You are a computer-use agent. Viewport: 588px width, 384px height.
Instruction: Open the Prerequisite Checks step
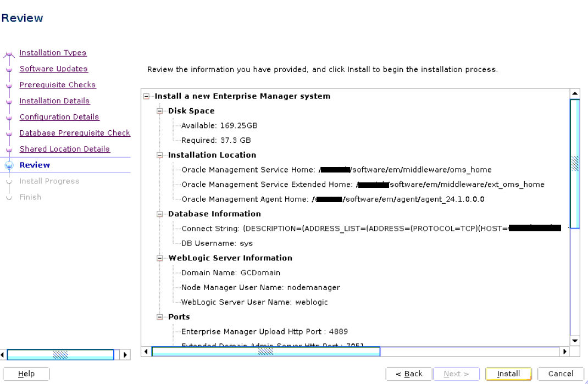[57, 85]
